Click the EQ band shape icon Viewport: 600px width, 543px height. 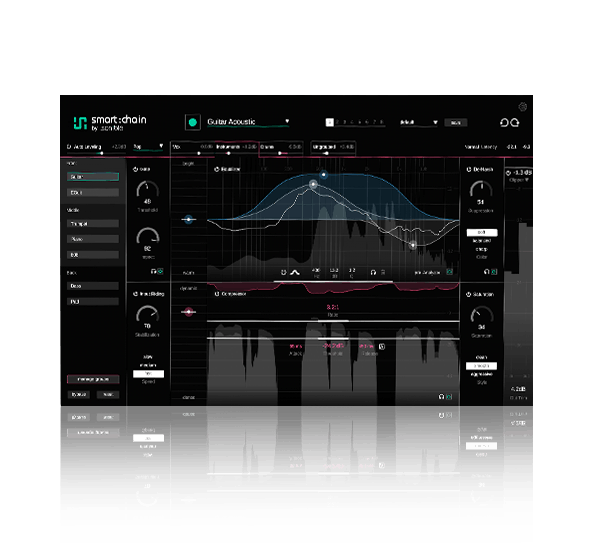[295, 272]
